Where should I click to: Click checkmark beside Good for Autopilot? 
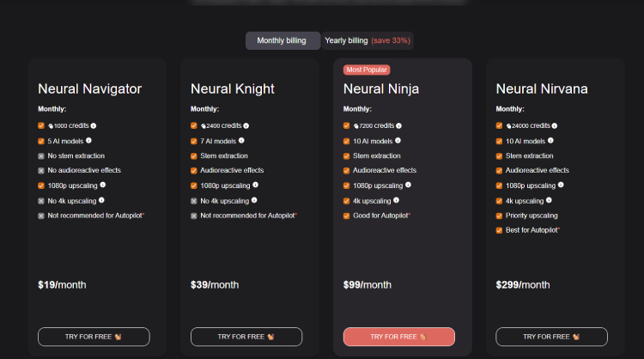pyautogui.click(x=347, y=216)
